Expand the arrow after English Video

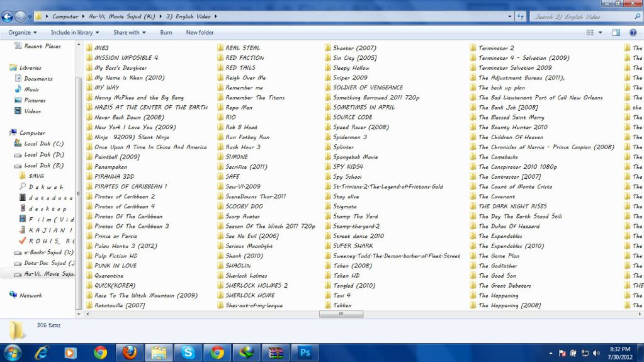click(216, 16)
